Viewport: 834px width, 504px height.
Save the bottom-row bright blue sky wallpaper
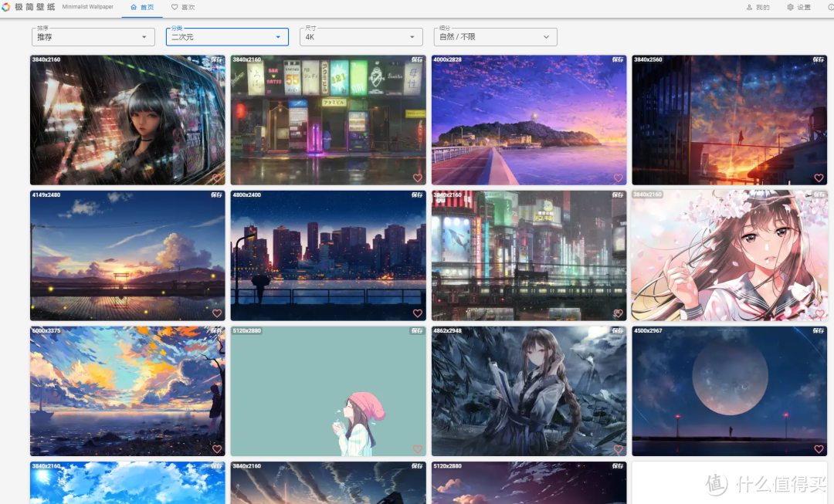[216, 465]
